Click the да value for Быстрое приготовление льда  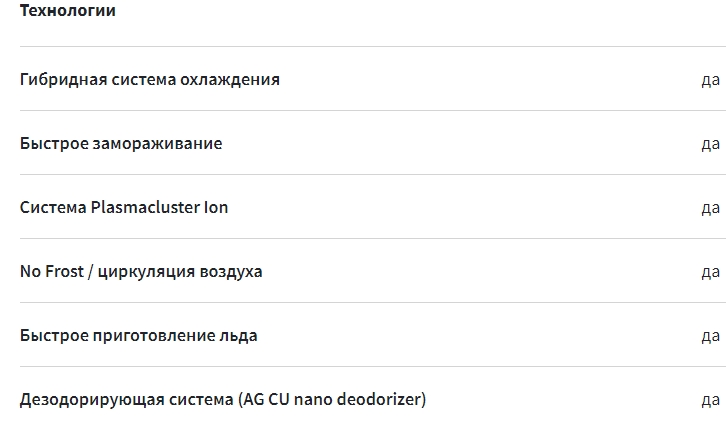[710, 335]
